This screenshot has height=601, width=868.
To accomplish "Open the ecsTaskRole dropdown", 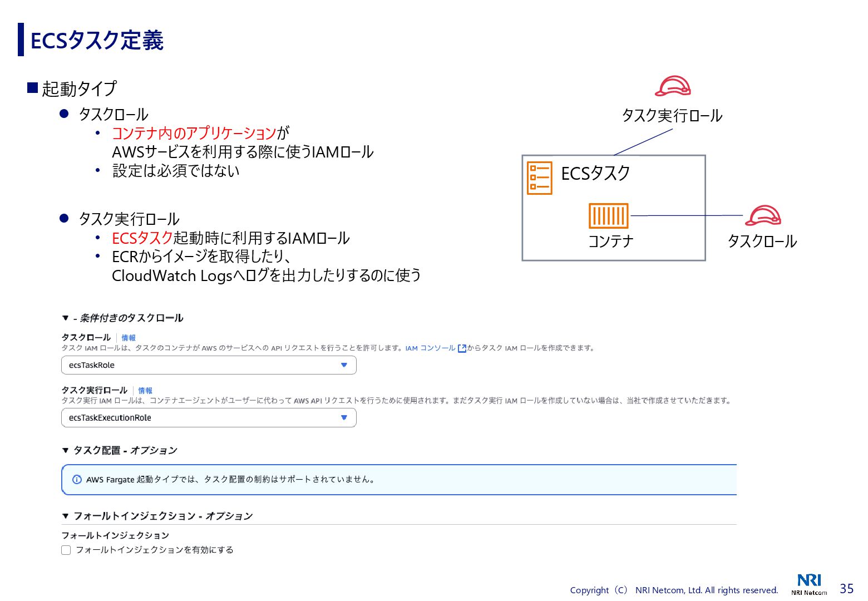I will [x=209, y=365].
